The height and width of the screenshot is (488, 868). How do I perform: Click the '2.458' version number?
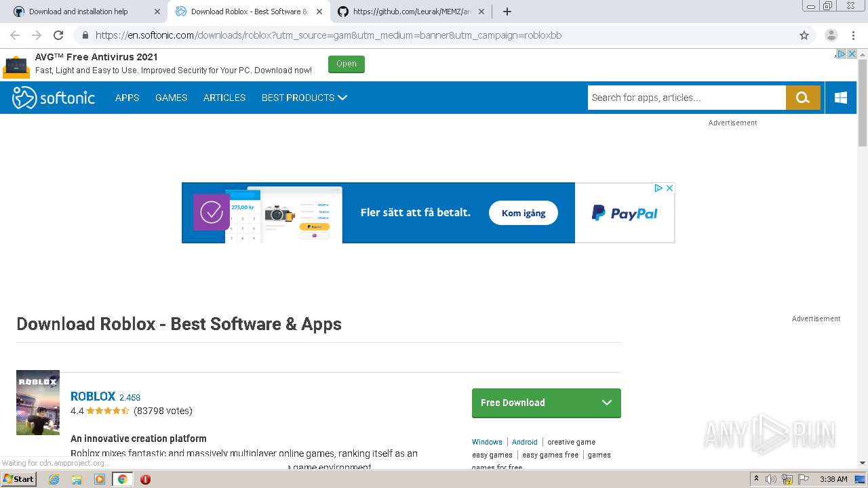pos(130,398)
